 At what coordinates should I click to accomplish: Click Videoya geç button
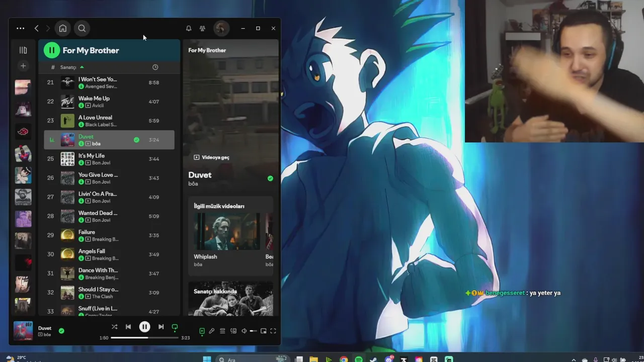pos(211,157)
